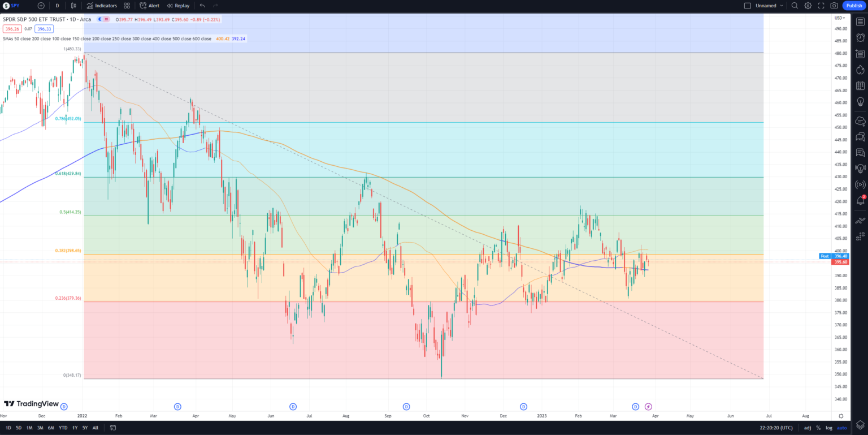Enable logarithmic scale with log toggle
The height and width of the screenshot is (435, 868).
tap(828, 428)
